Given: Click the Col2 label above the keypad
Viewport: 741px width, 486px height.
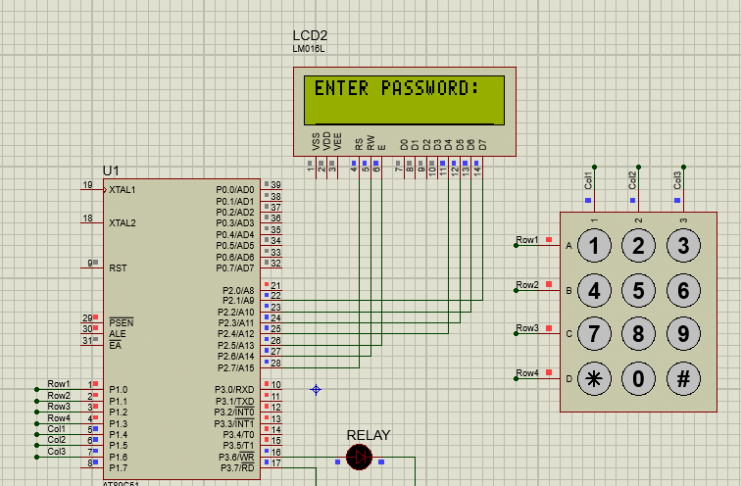Looking at the screenshot, I should [632, 181].
